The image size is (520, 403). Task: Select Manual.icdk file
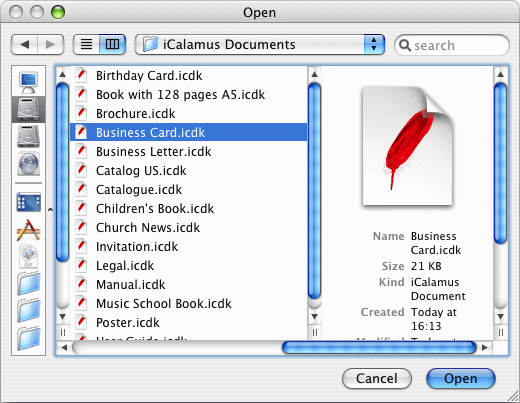(x=188, y=285)
